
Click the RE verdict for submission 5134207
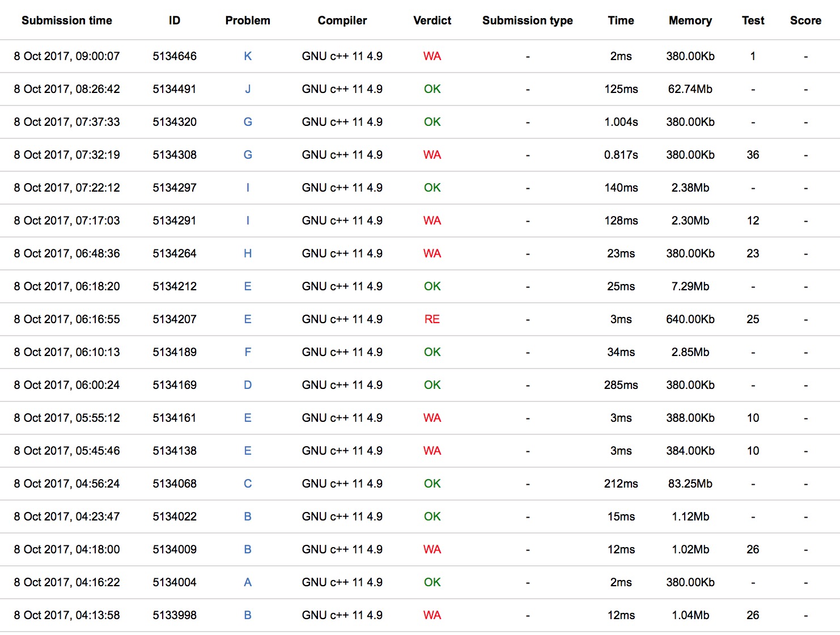(432, 319)
